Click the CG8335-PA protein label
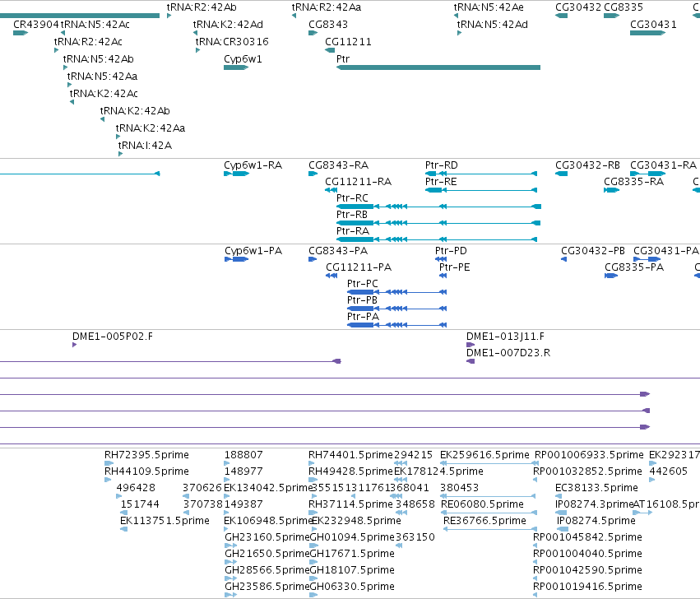 click(x=634, y=267)
